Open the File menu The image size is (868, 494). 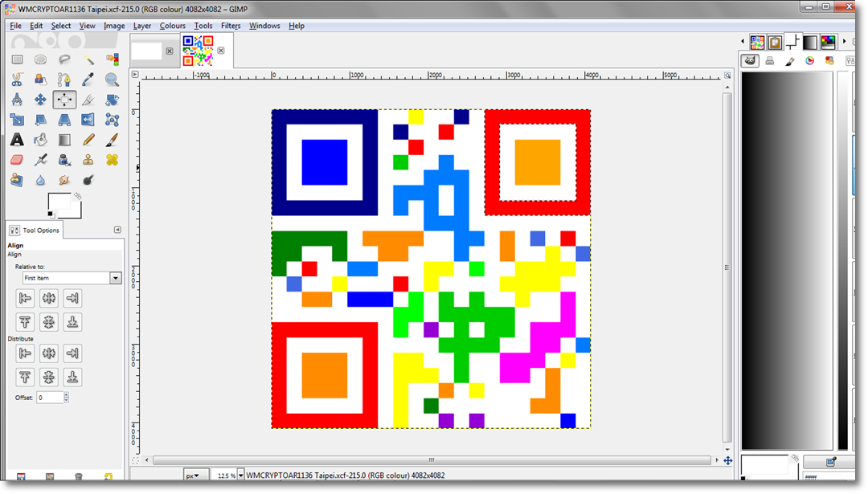(x=15, y=26)
